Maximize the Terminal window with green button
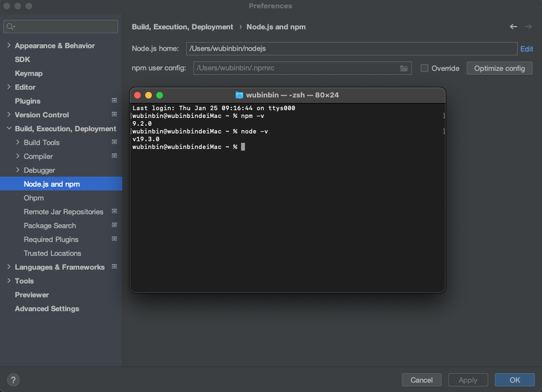The image size is (542, 392). 160,95
